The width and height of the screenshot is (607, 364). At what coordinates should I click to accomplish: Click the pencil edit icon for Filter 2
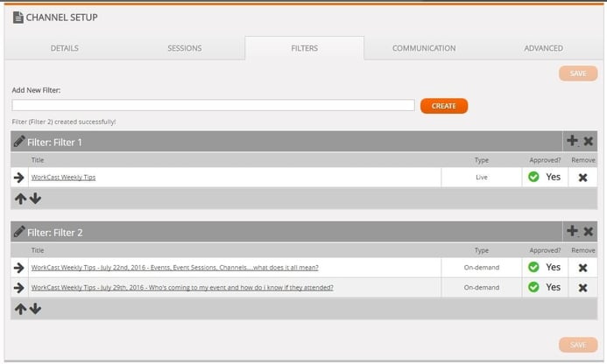click(19, 232)
